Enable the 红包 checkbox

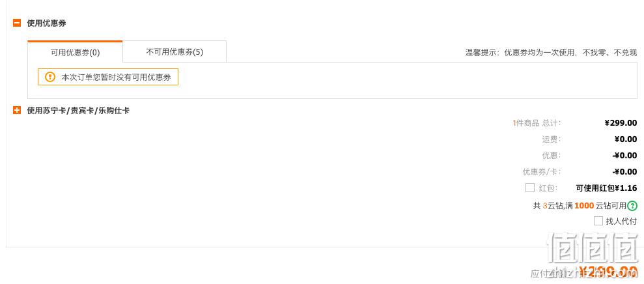coord(530,188)
